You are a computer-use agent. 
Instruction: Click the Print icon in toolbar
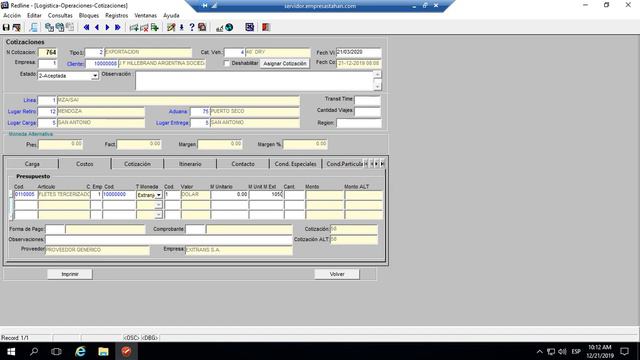[x=16, y=27]
